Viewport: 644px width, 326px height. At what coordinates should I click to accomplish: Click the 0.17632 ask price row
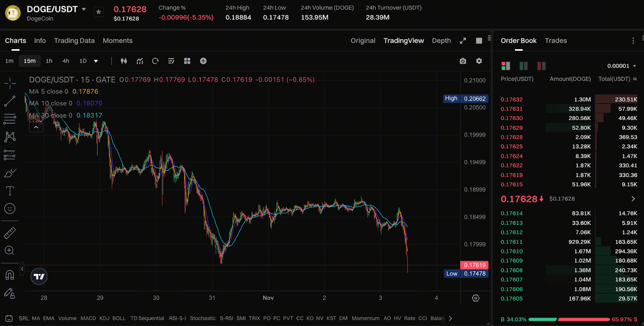tap(512, 100)
